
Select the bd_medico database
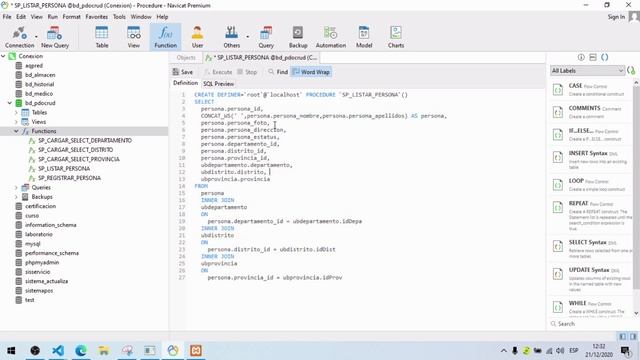39,93
